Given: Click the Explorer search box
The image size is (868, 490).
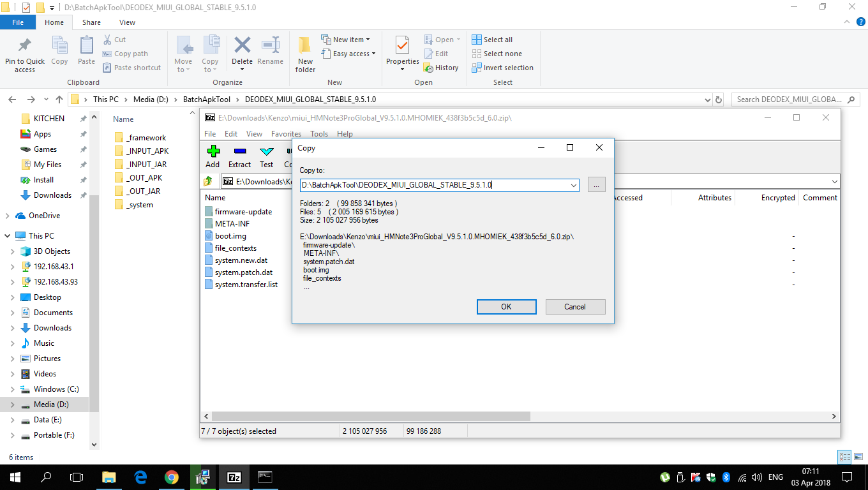Looking at the screenshot, I should pyautogui.click(x=796, y=100).
